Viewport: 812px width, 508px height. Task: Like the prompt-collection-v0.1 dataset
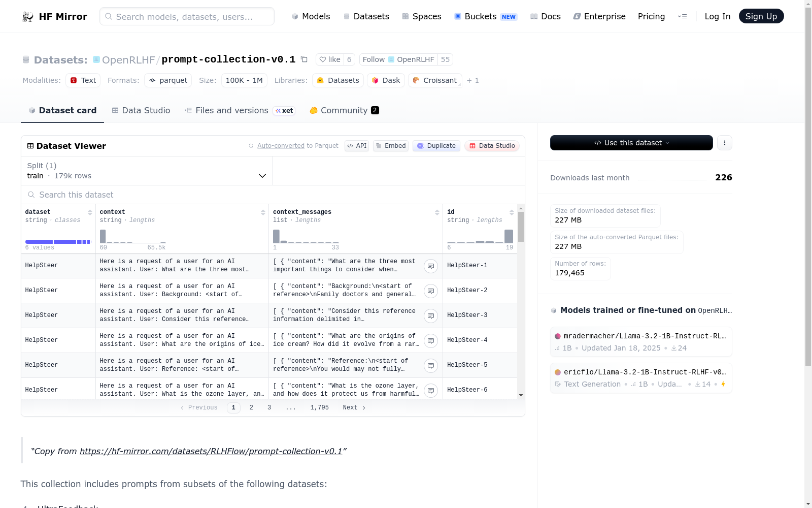pyautogui.click(x=329, y=59)
